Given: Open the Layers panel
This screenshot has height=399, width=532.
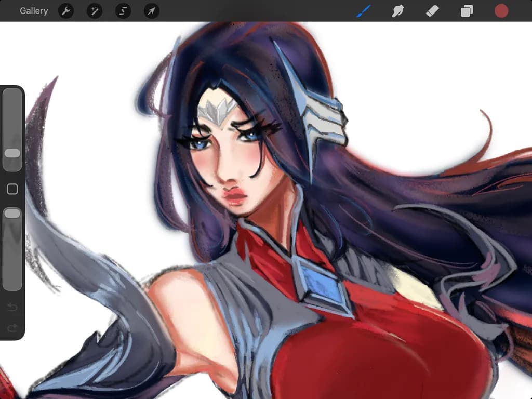Looking at the screenshot, I should tap(467, 11).
